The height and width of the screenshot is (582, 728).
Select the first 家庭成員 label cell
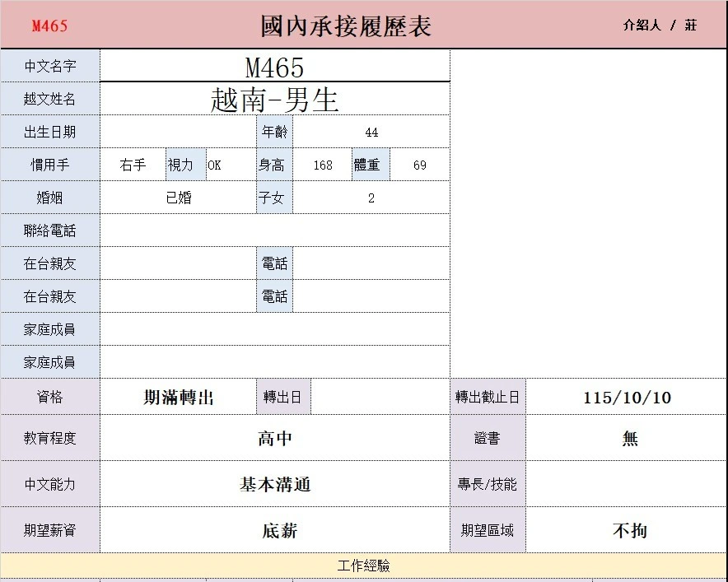pyautogui.click(x=50, y=329)
